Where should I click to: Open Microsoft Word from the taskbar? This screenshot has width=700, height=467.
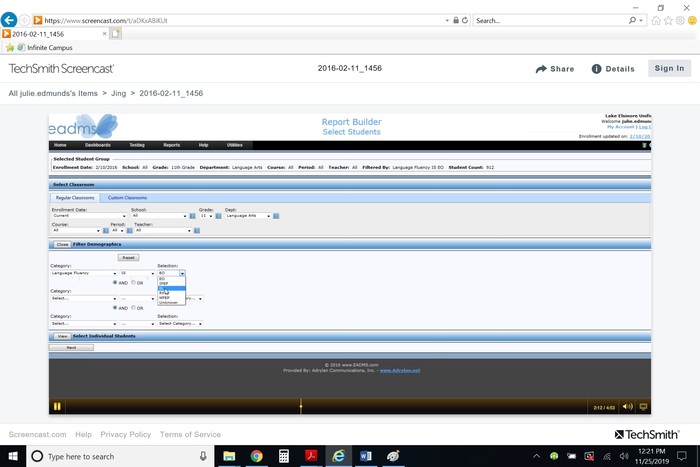365,456
